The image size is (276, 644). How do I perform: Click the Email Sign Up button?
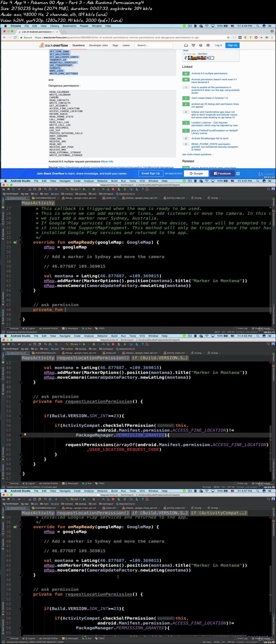click(x=151, y=173)
